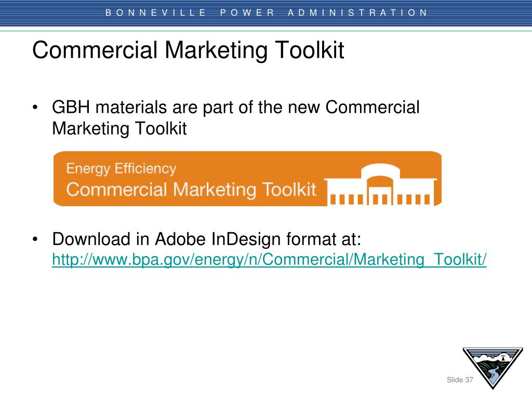Click the orange Commercial Marketing Toolkit banner
The image size is (532, 399).
tap(247, 179)
